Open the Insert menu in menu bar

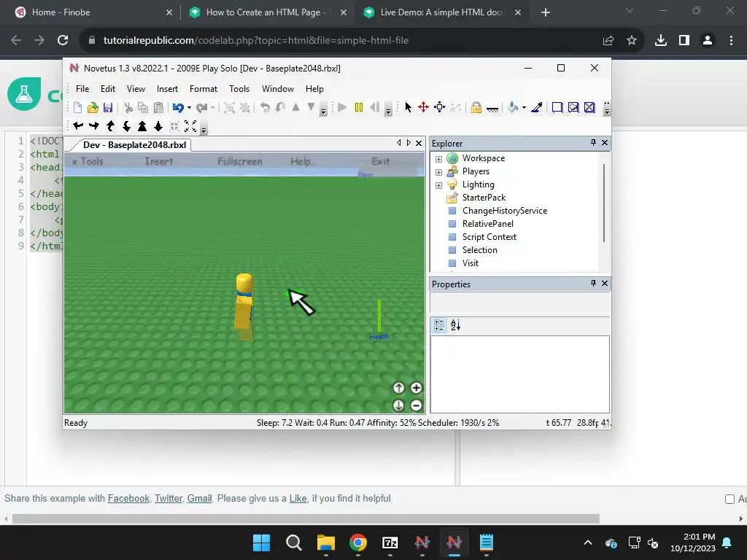click(167, 88)
